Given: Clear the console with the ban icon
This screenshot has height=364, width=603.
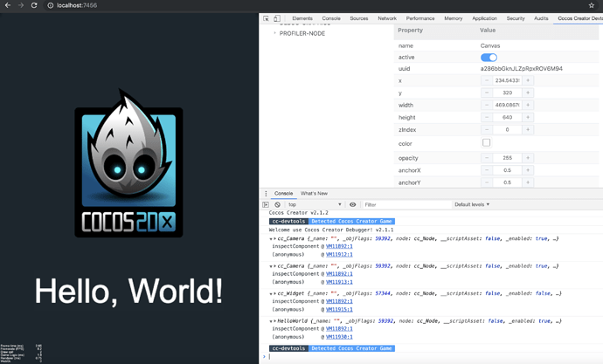Looking at the screenshot, I should 277,204.
